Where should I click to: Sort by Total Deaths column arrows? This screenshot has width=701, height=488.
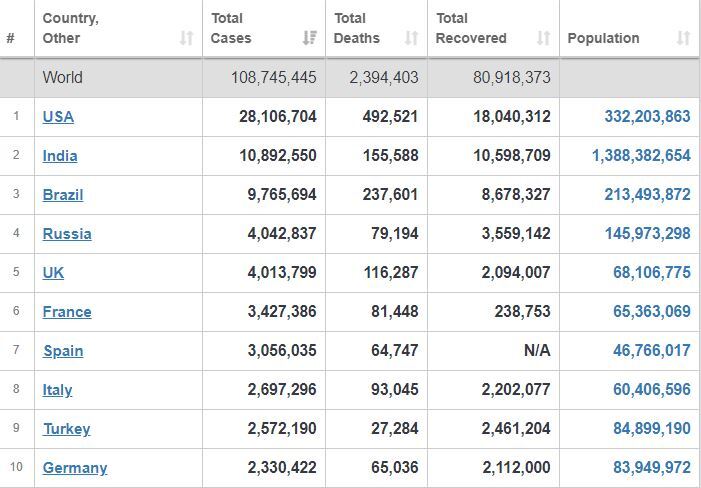[x=411, y=38]
